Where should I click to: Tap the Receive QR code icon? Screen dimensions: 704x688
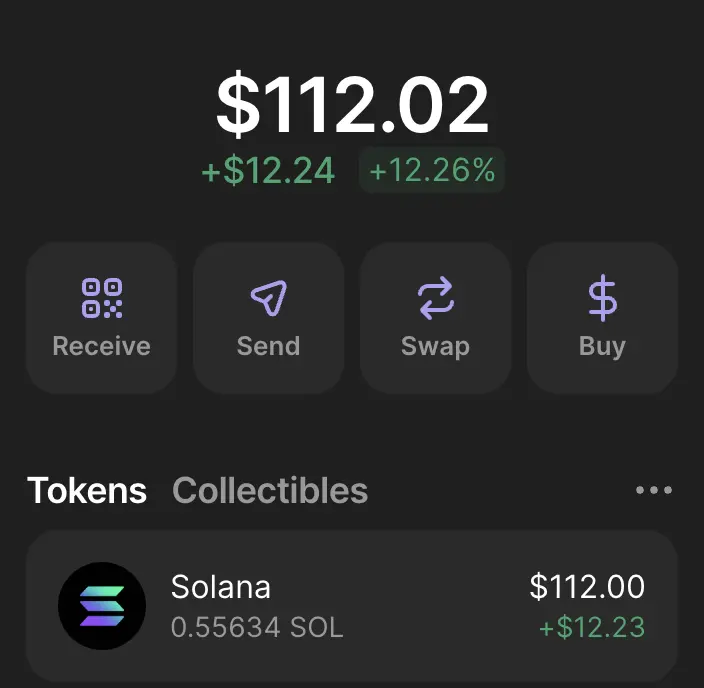click(102, 298)
